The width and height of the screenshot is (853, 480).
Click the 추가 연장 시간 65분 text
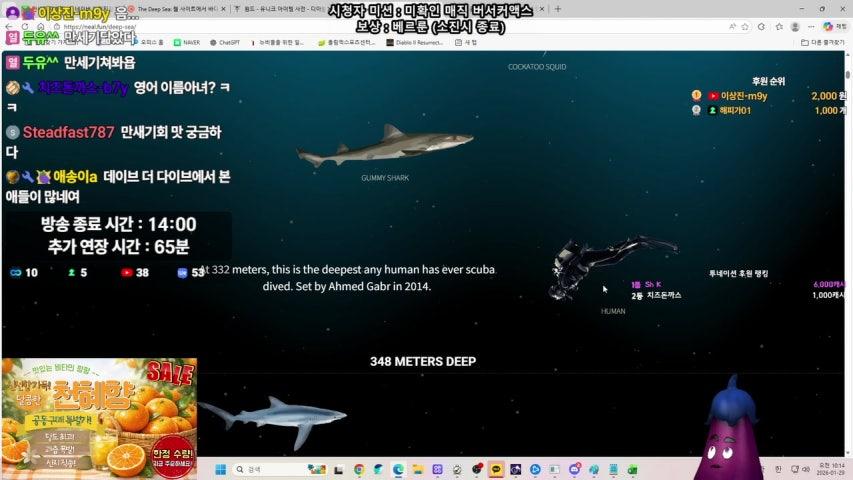click(119, 247)
